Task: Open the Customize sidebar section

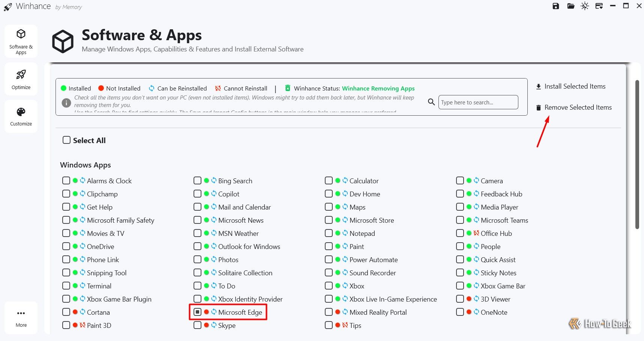Action: pyautogui.click(x=21, y=116)
